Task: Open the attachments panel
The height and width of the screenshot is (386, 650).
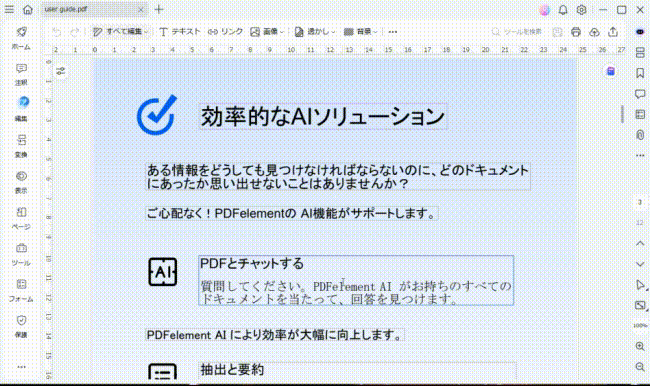Action: 640,135
